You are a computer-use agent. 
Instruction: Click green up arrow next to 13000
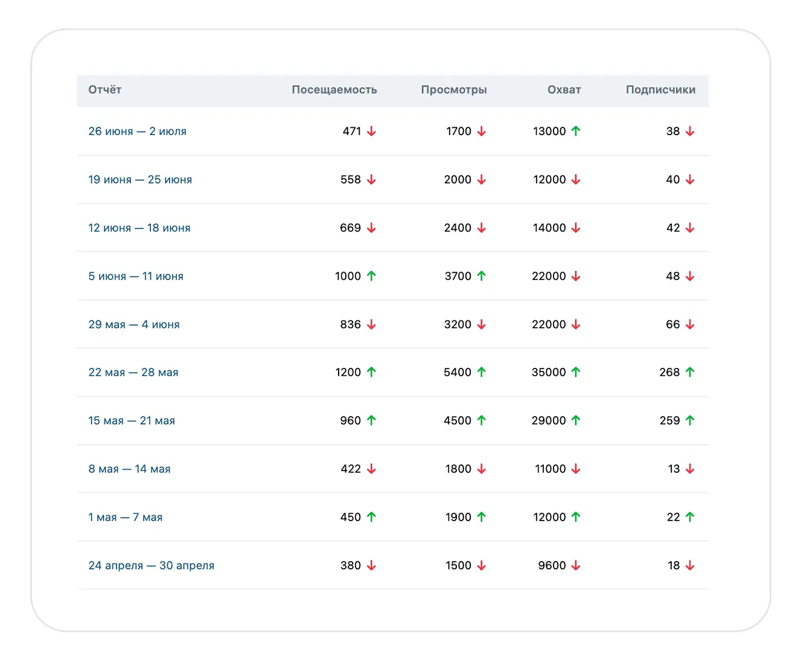[576, 131]
